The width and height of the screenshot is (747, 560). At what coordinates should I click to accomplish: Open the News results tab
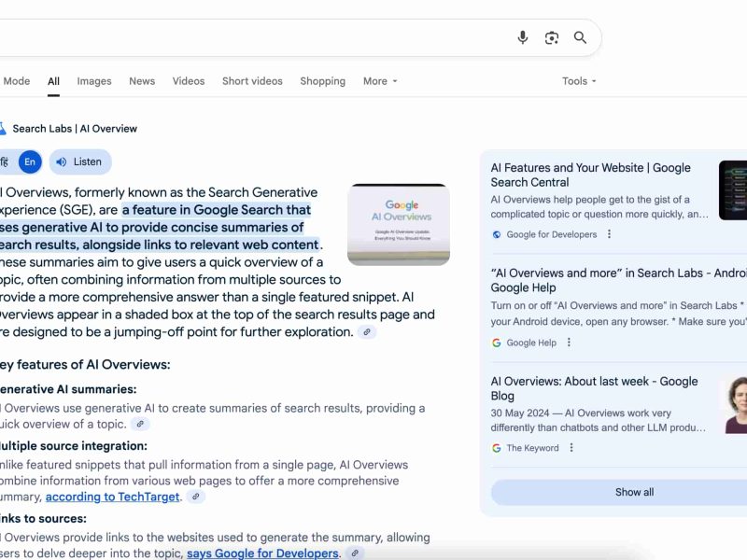click(x=142, y=81)
